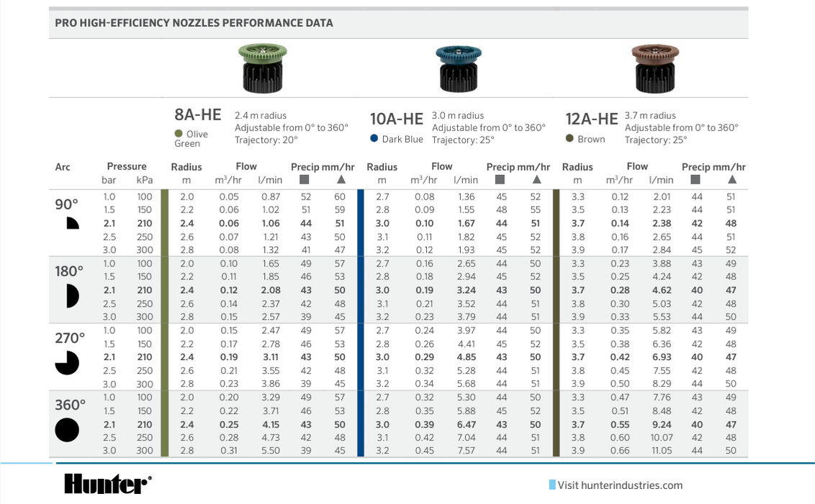Select the 180° half-circle arc icon
815x504 pixels.
(71, 295)
